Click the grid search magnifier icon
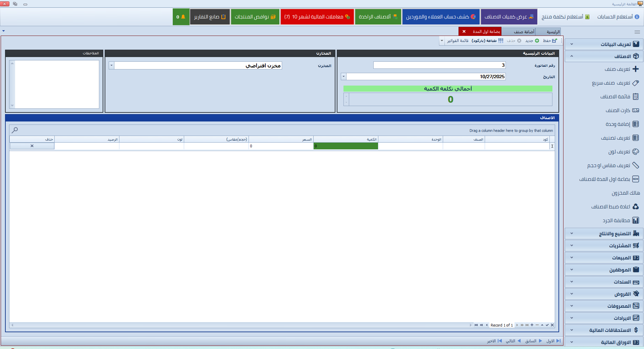 pyautogui.click(x=15, y=130)
